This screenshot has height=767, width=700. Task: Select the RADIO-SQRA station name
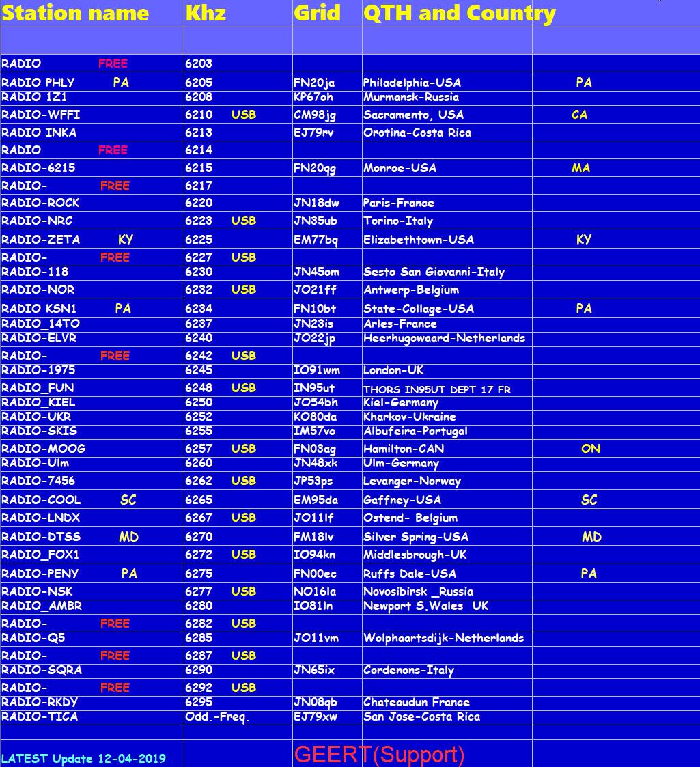[42, 669]
